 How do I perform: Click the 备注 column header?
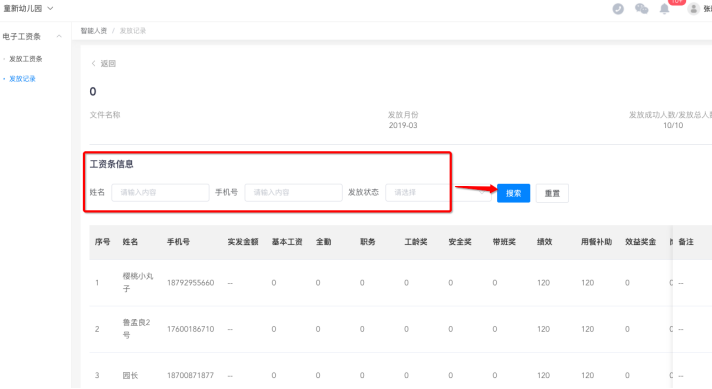pos(686,242)
